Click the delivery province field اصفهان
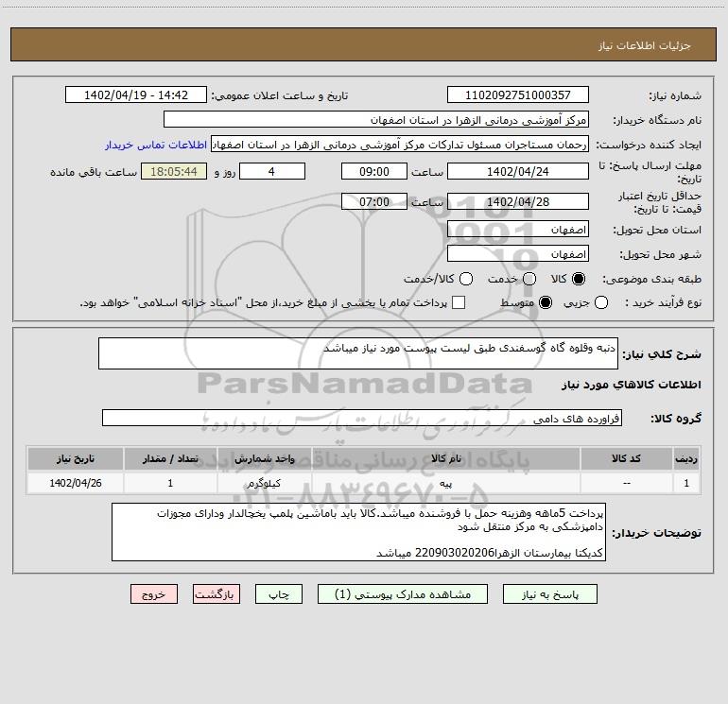The image size is (728, 704). click(518, 230)
